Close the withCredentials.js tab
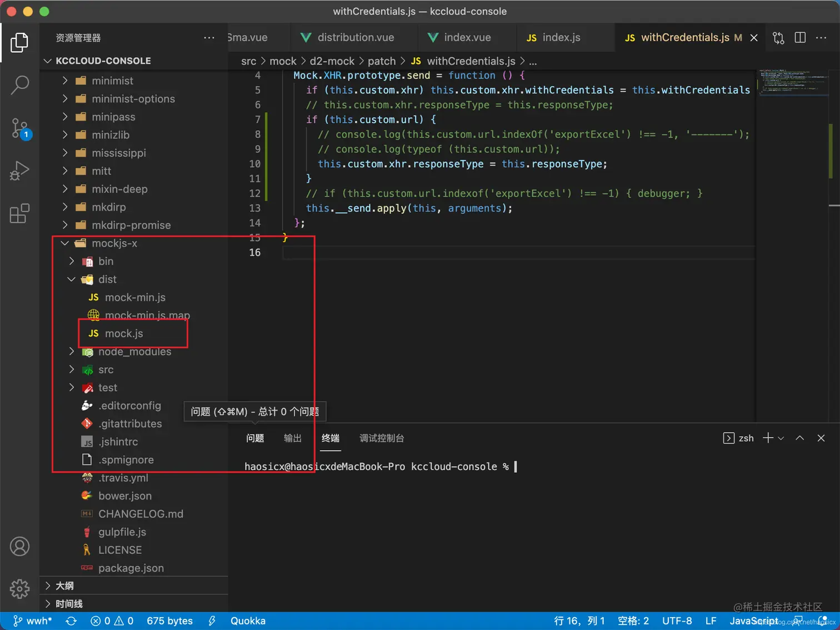This screenshot has width=840, height=630. [x=754, y=38]
